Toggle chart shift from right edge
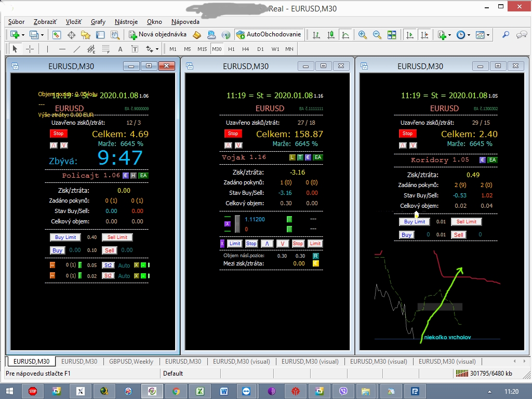Image resolution: width=532 pixels, height=399 pixels. click(424, 35)
